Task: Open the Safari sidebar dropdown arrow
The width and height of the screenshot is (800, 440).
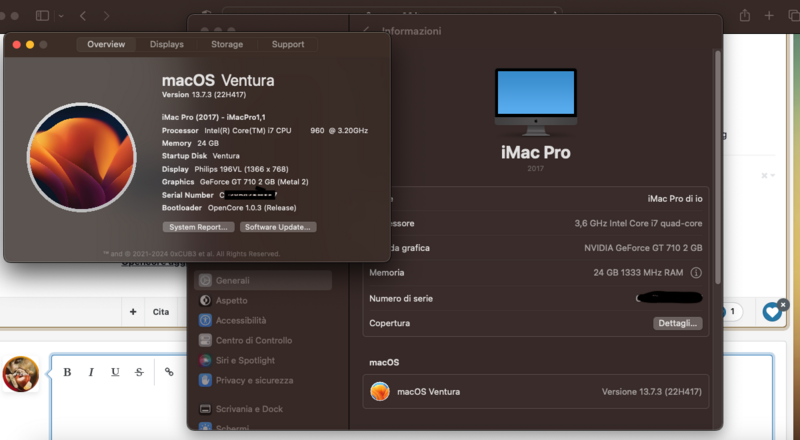Action: 61,16
